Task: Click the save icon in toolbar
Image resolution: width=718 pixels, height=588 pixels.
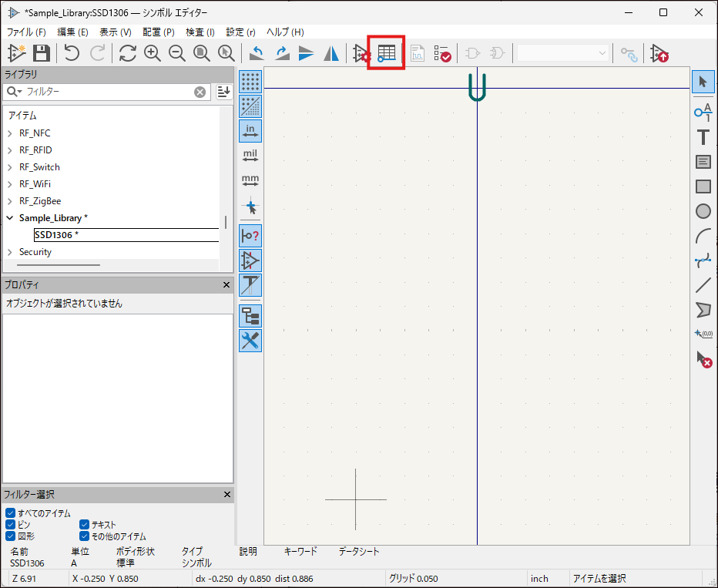Action: (41, 53)
